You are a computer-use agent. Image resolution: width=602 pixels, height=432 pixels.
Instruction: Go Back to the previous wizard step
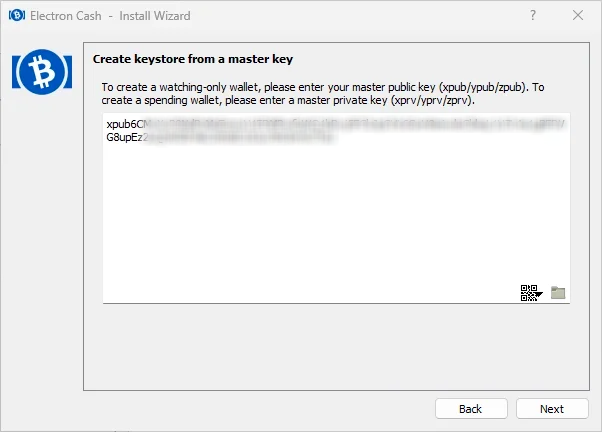click(471, 409)
